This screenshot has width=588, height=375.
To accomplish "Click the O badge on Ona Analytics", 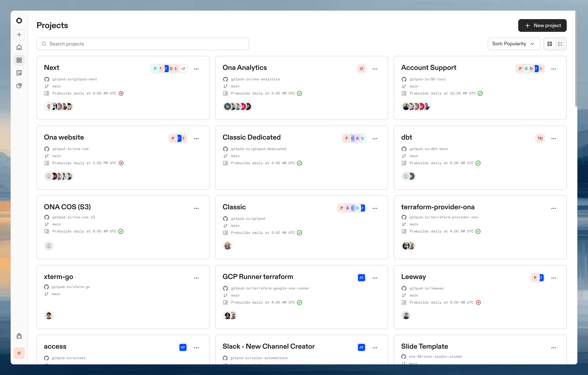I will [x=361, y=69].
